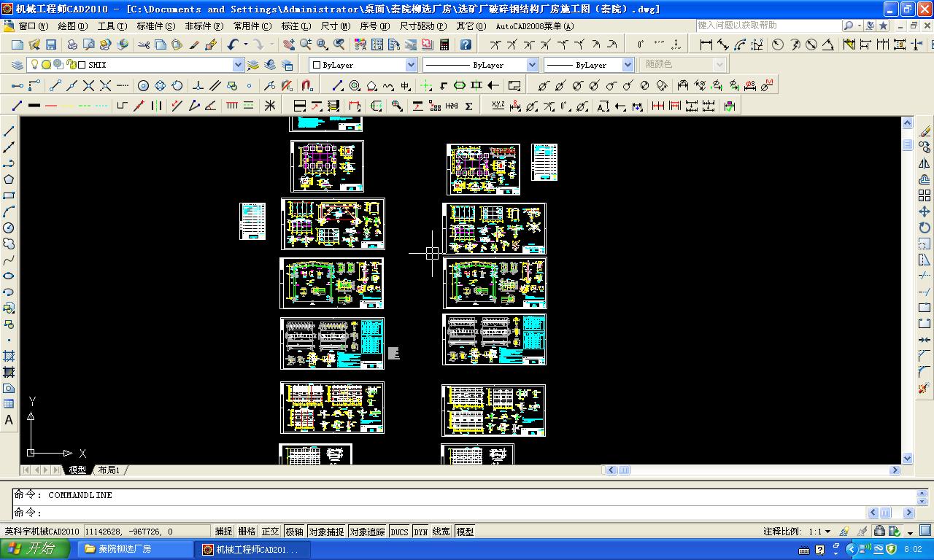Viewport: 934px width, 560px height.
Task: Click the horizontal scrollbar right arrow
Action: [895, 470]
